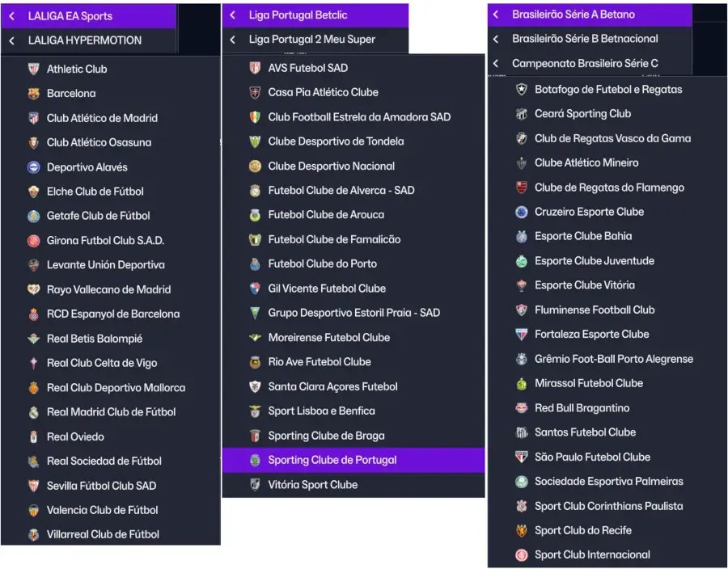Click the Flamengo crest icon
This screenshot has width=728, height=569.
tap(522, 188)
